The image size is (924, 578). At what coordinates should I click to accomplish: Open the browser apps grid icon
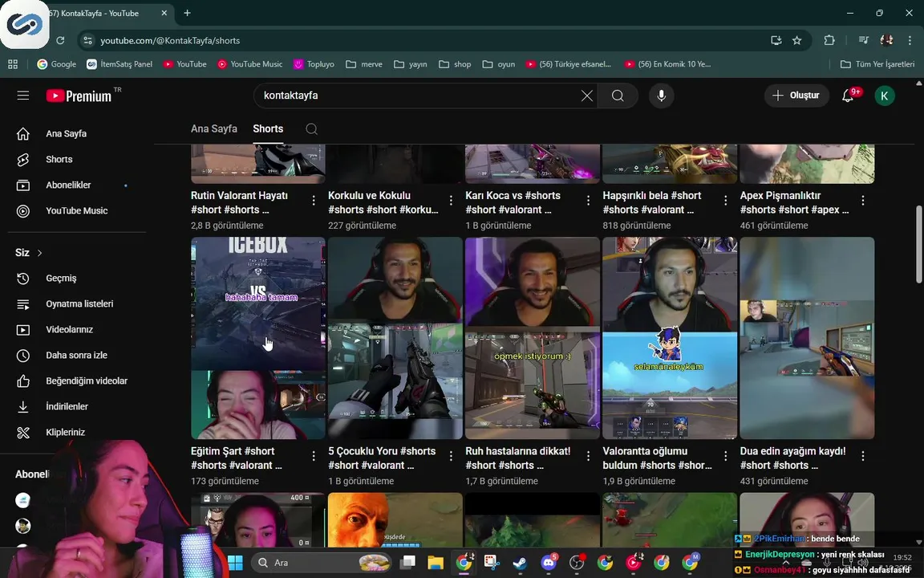coord(13,64)
